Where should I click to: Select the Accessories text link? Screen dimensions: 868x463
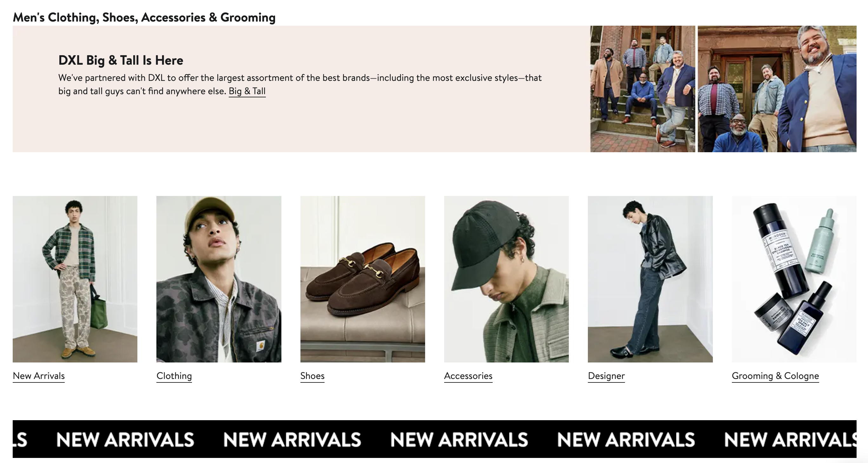tap(468, 376)
